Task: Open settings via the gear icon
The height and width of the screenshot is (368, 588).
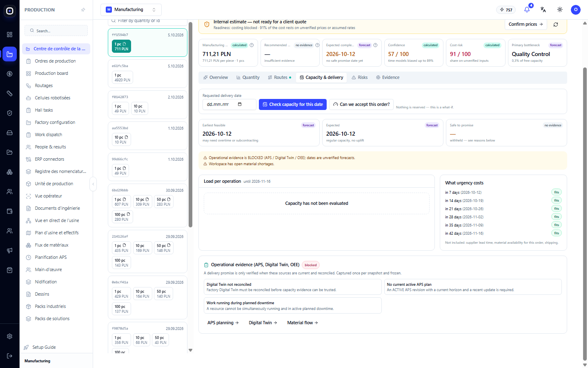Action: 9,337
